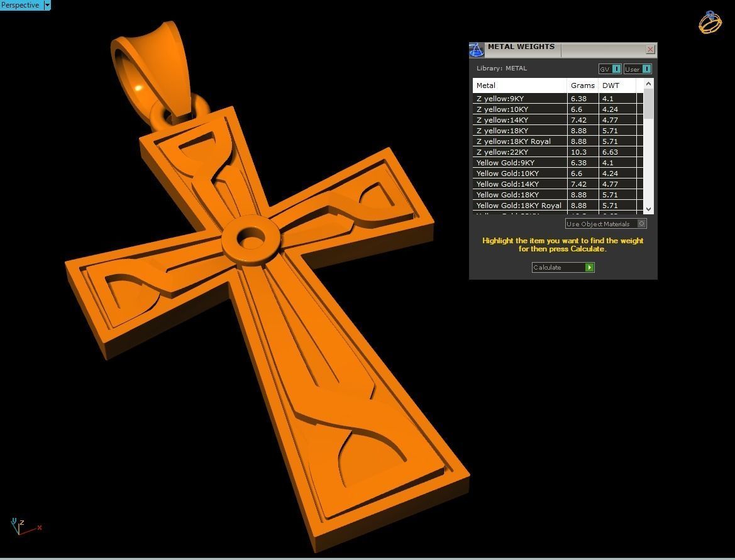Click the Metal Weights scale icon

476,50
